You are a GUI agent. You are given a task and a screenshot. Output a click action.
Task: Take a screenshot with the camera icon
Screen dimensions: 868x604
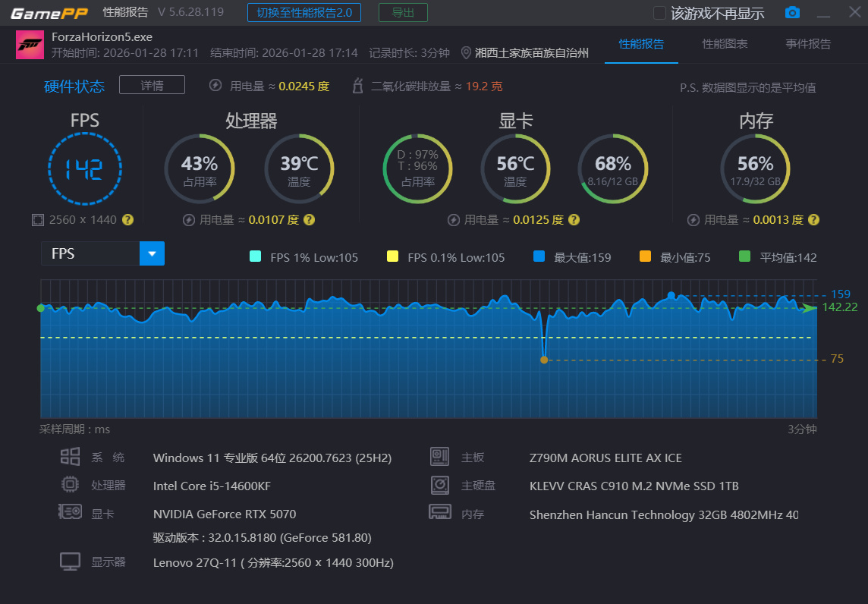[x=792, y=12]
